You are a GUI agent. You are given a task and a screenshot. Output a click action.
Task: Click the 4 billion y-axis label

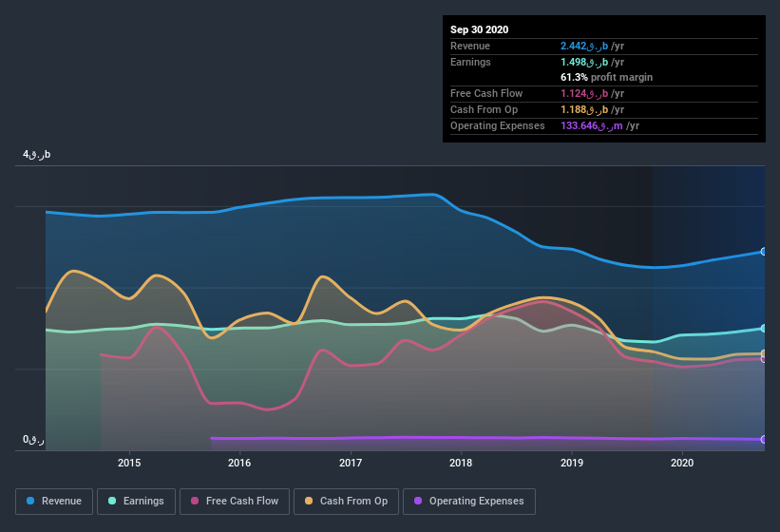coord(36,155)
